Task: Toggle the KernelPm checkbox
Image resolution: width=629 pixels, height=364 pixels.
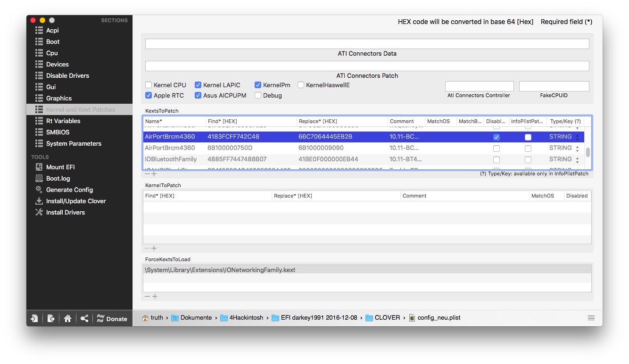Action: click(x=258, y=85)
